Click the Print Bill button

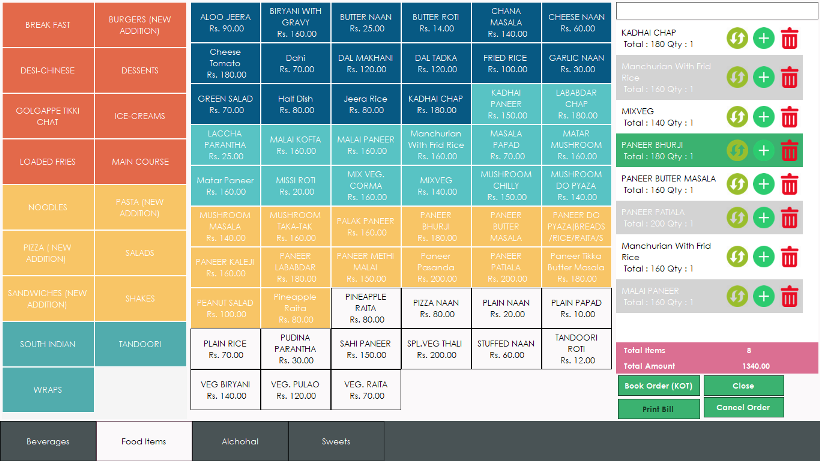coord(658,409)
